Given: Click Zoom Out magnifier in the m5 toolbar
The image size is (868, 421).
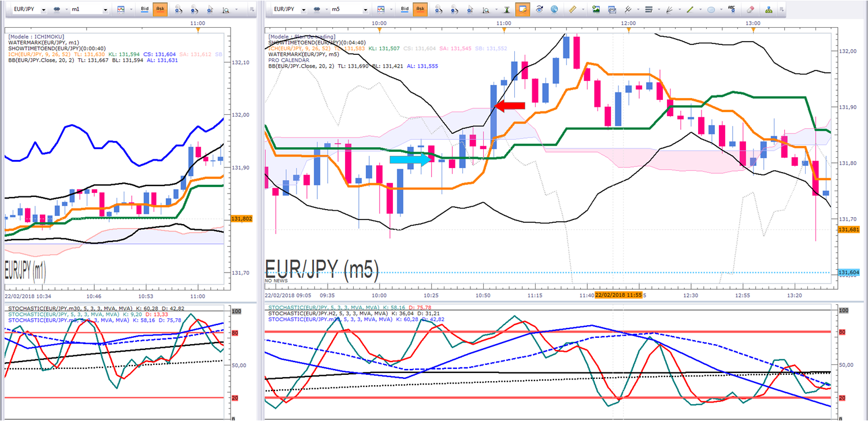Looking at the screenshot, I should point(455,10).
